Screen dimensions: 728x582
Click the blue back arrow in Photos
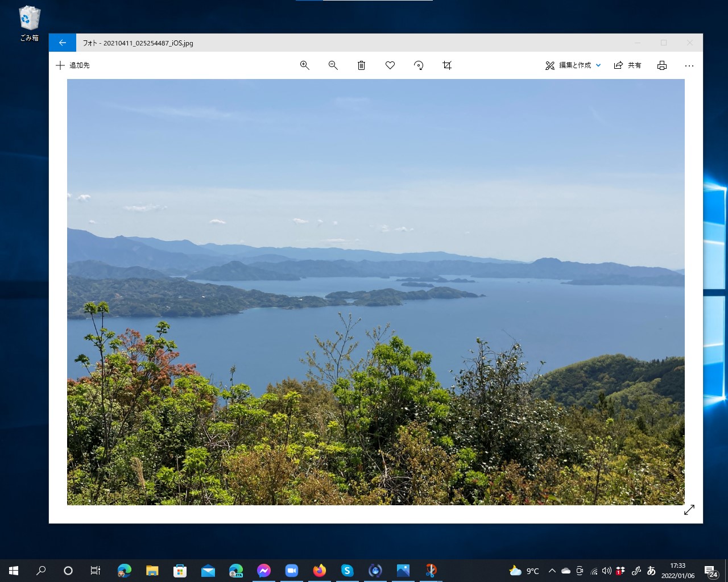[x=63, y=43]
